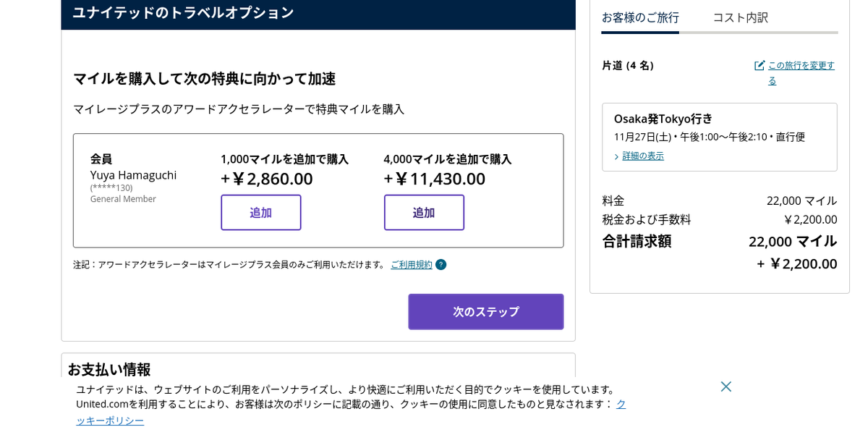
Task: Select the Osaka発Tokyo行き flight summary card
Action: pos(719,137)
